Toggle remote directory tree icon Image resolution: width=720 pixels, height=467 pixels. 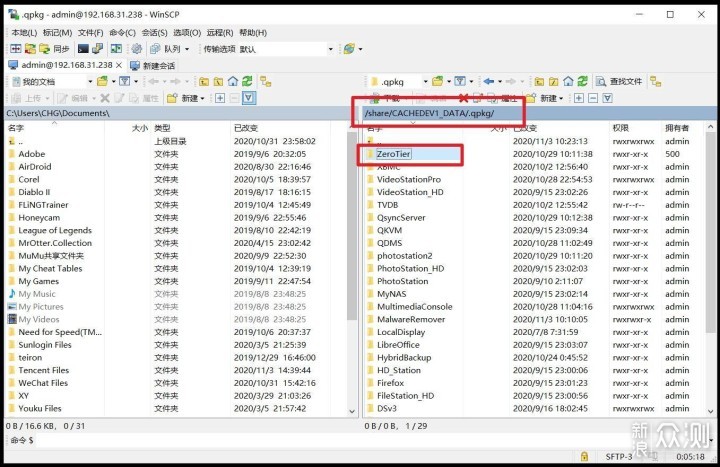click(x=656, y=82)
